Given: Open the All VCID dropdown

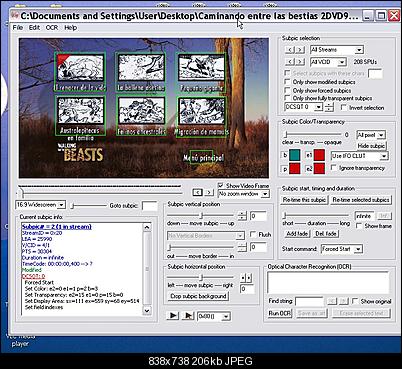Looking at the screenshot, I should tap(328, 62).
